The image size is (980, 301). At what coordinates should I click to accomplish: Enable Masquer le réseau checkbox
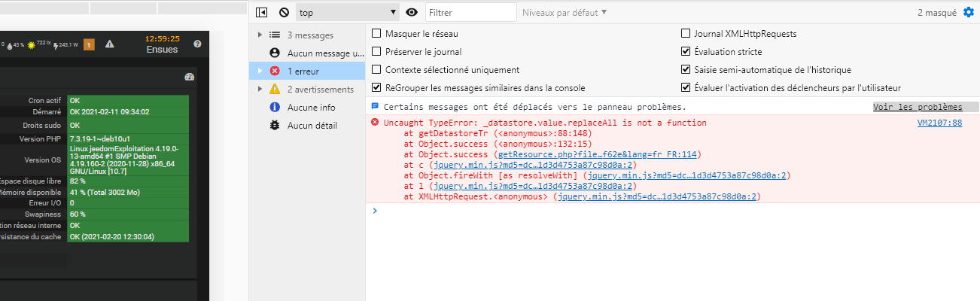coord(376,34)
